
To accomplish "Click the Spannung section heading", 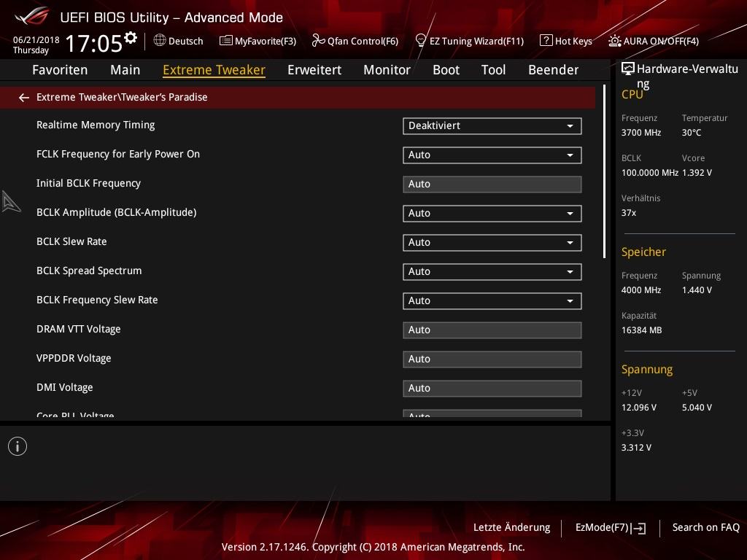I will [x=647, y=370].
